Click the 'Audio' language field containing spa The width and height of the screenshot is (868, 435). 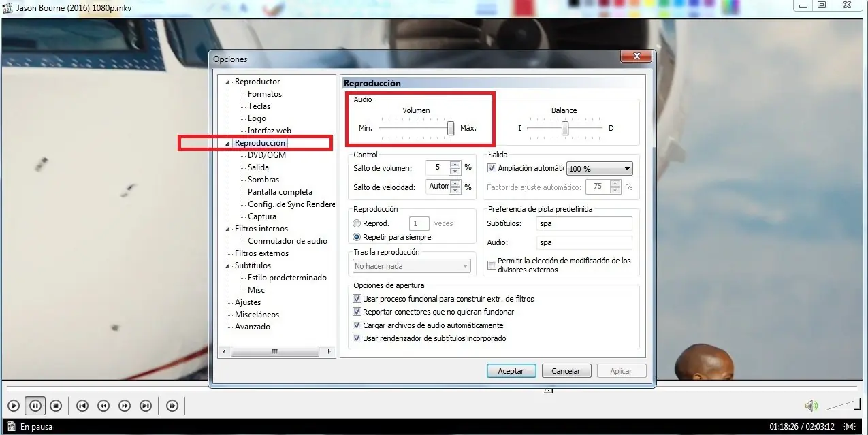[583, 242]
